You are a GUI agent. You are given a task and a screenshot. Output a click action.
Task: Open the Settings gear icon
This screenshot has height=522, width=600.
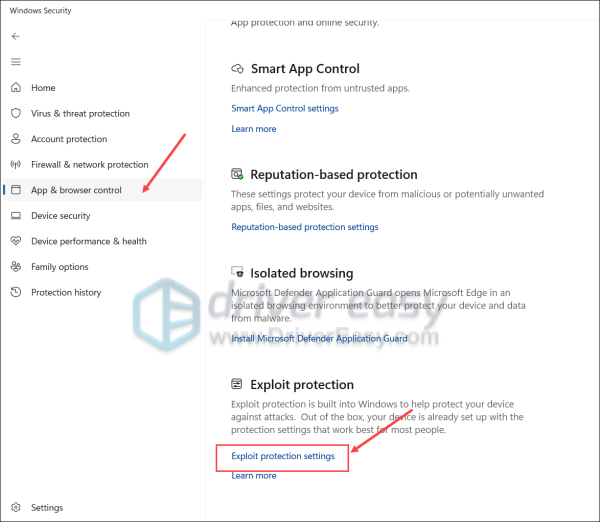16,507
